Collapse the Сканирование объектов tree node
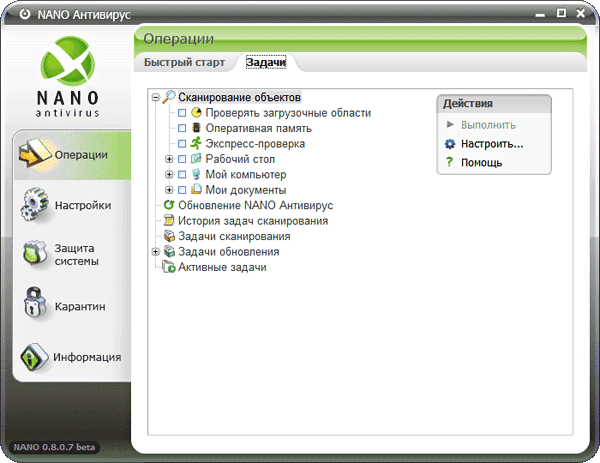This screenshot has width=600, height=463. click(x=155, y=97)
